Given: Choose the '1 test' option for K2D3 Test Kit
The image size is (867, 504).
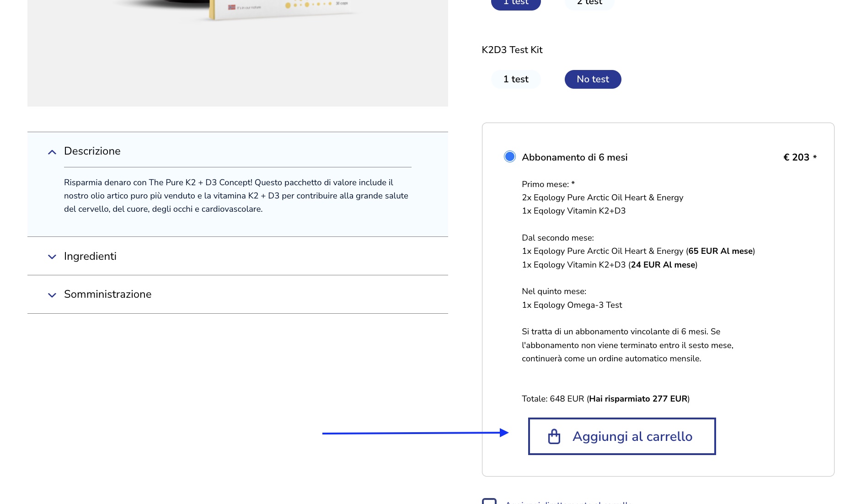Looking at the screenshot, I should [516, 79].
